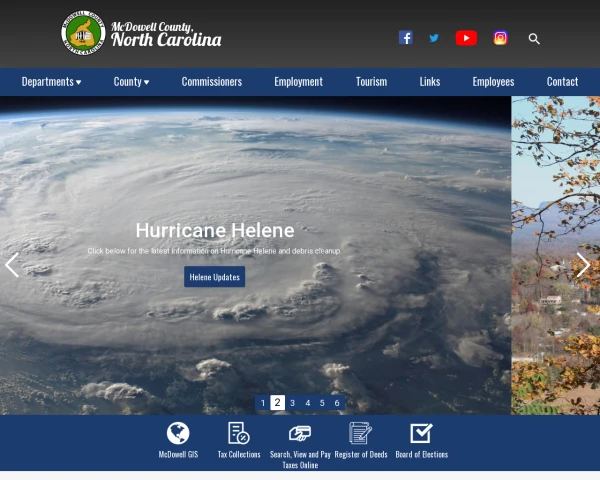Image resolution: width=600 pixels, height=480 pixels.
Task: Click Search, View and Pay Taxes Online link
Action: tap(300, 460)
